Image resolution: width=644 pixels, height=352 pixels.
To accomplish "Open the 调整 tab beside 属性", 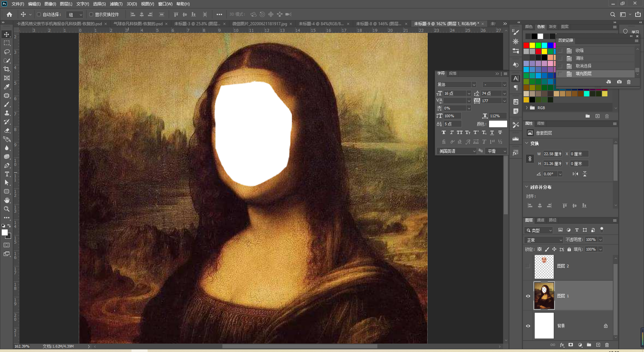I will tap(541, 124).
